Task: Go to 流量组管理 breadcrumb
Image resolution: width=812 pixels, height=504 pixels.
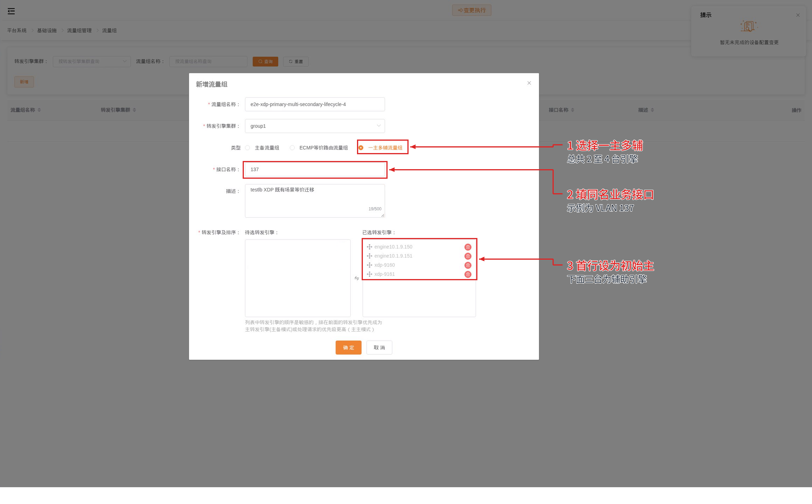Action: (79, 31)
